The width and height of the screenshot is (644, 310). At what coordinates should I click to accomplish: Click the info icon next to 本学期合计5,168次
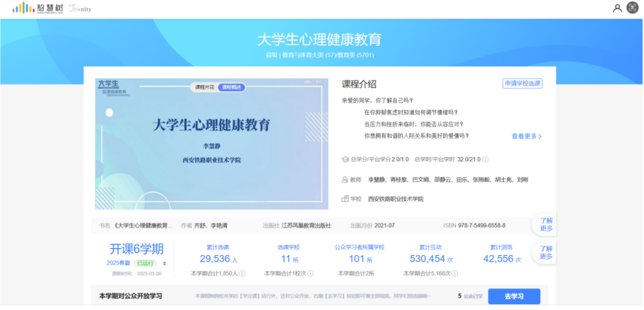click(455, 273)
